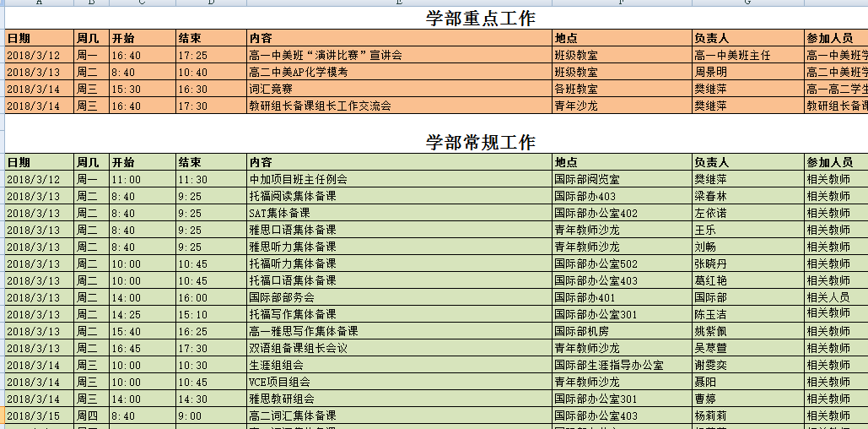Click the 日期 header in the orange table
868x429 pixels.
pos(40,38)
